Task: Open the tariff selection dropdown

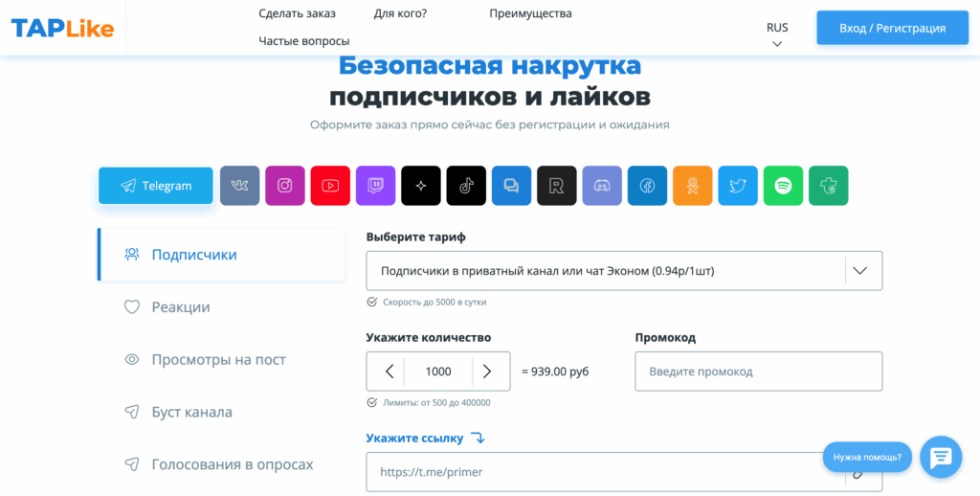Action: click(x=623, y=271)
